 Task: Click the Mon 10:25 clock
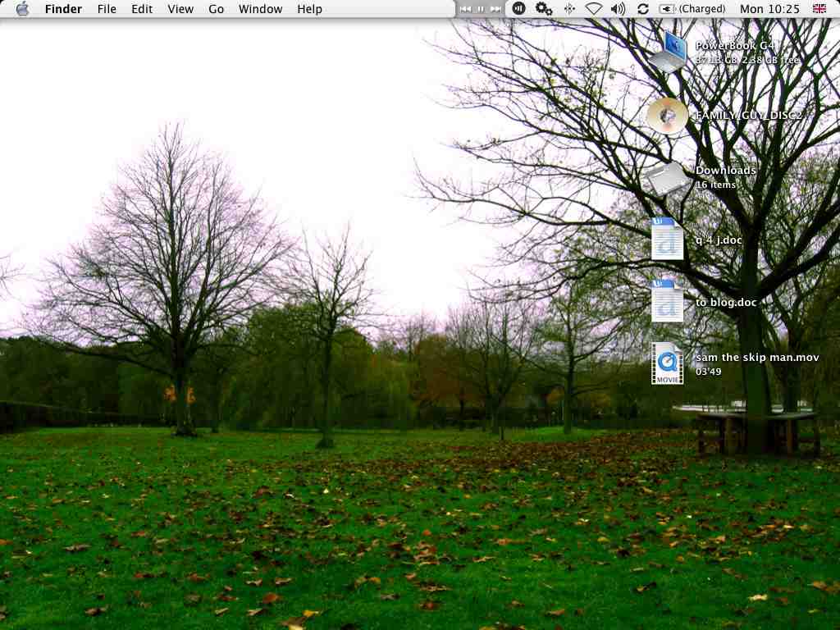[x=769, y=8]
